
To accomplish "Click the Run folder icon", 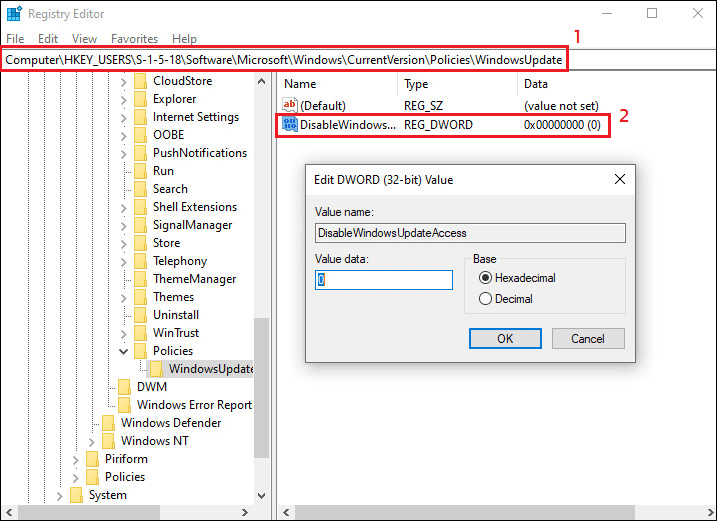I will (140, 171).
